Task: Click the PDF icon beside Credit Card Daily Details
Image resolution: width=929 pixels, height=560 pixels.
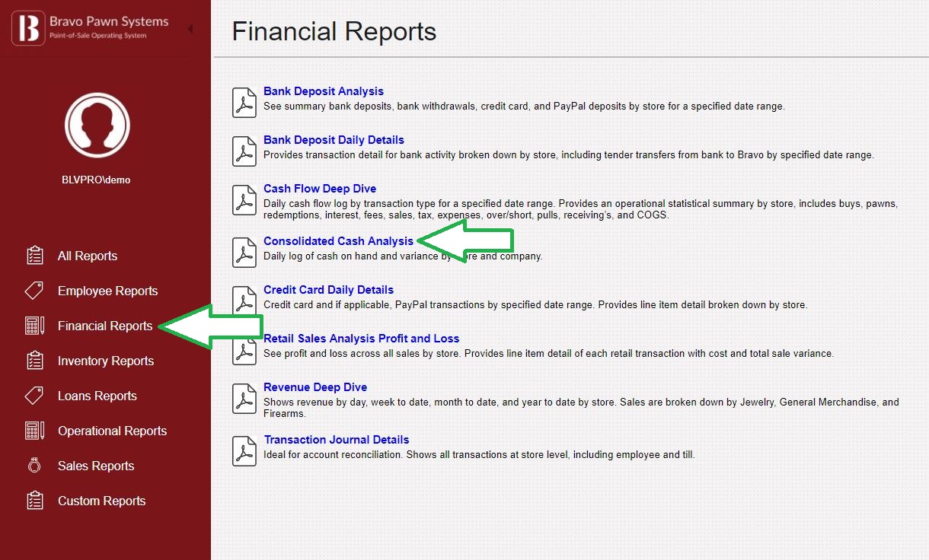Action: (x=244, y=301)
